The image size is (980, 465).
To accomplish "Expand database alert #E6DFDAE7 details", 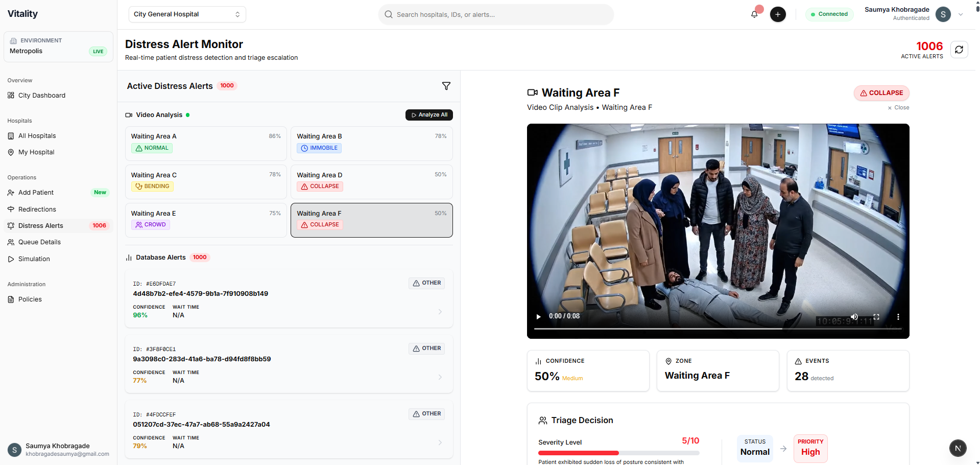I will coord(440,312).
